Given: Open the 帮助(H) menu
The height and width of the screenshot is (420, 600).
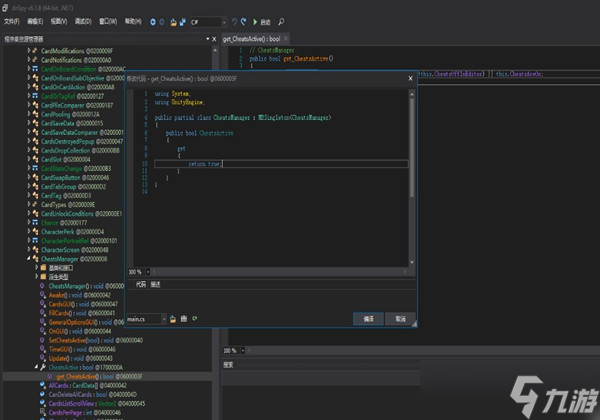Looking at the screenshot, I should [x=133, y=21].
